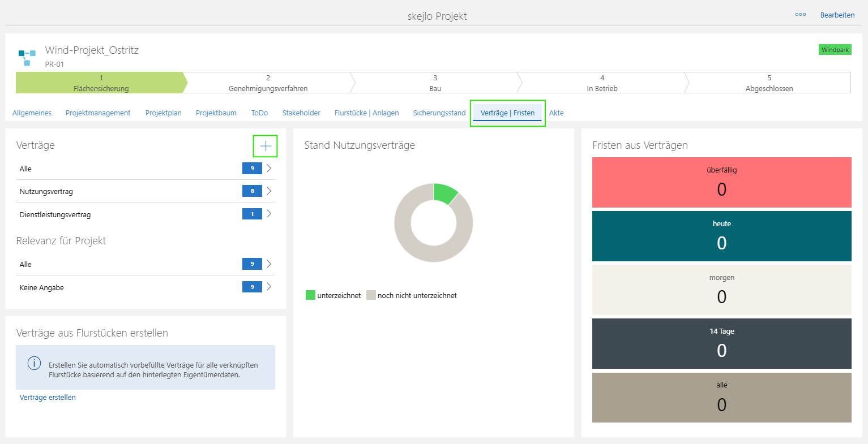
Task: Switch to the Projektbaum tab
Action: [216, 113]
